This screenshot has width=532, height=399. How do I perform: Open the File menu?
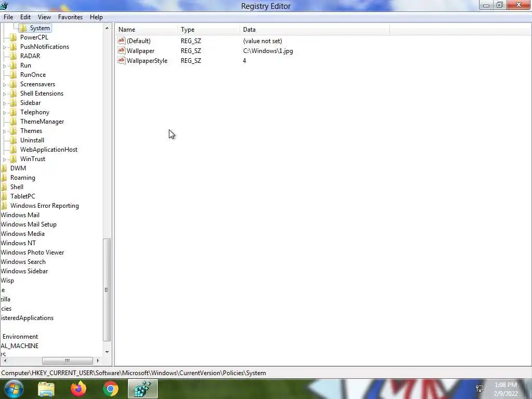point(8,17)
